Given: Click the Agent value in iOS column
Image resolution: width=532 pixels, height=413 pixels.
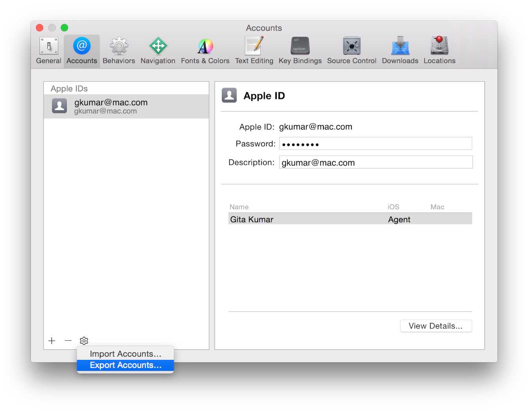Looking at the screenshot, I should 399,219.
